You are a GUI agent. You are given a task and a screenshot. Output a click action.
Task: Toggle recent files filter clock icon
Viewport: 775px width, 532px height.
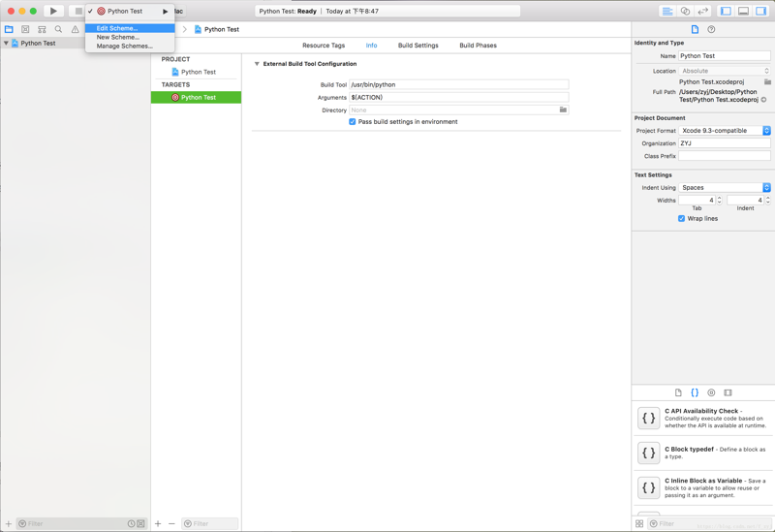click(132, 523)
